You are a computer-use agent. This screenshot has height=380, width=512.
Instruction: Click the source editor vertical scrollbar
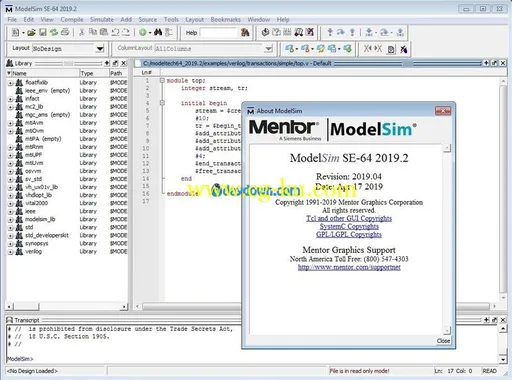click(503, 190)
